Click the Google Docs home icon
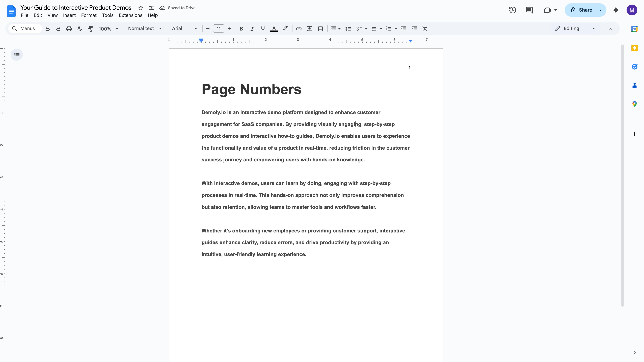Image resolution: width=644 pixels, height=362 pixels. [11, 11]
